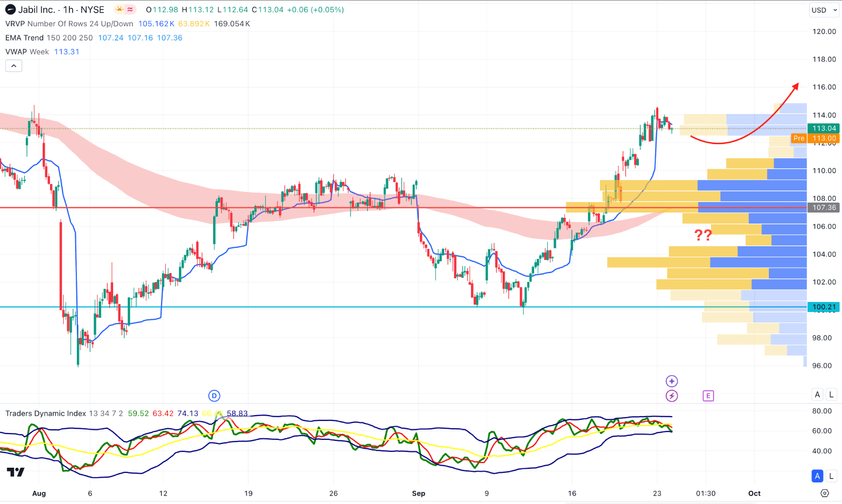Select the Jabil Inc. symbol title
This screenshot has height=504, width=842.
36,9
